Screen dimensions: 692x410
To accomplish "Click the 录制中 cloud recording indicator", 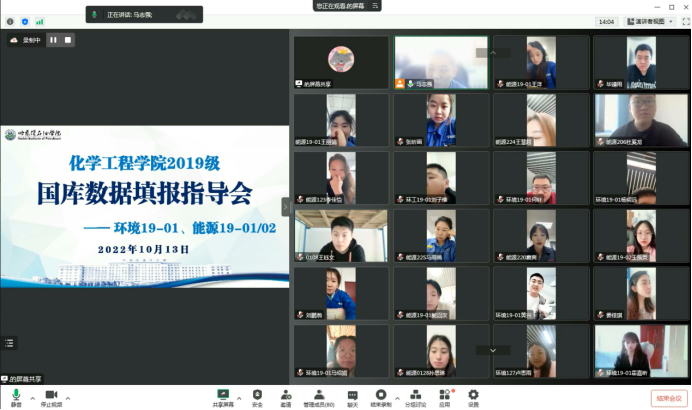I will 26,40.
